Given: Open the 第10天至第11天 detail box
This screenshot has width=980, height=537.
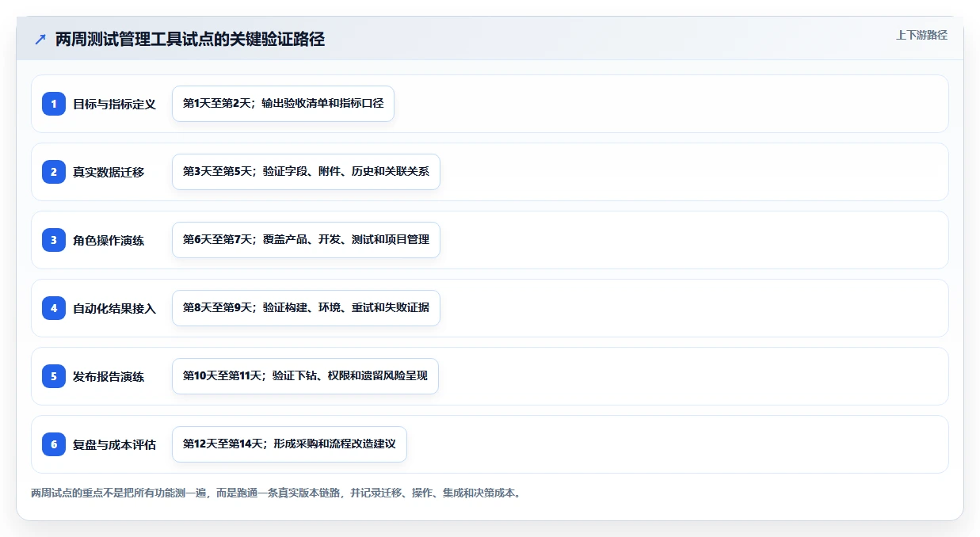Looking at the screenshot, I should pyautogui.click(x=305, y=376).
